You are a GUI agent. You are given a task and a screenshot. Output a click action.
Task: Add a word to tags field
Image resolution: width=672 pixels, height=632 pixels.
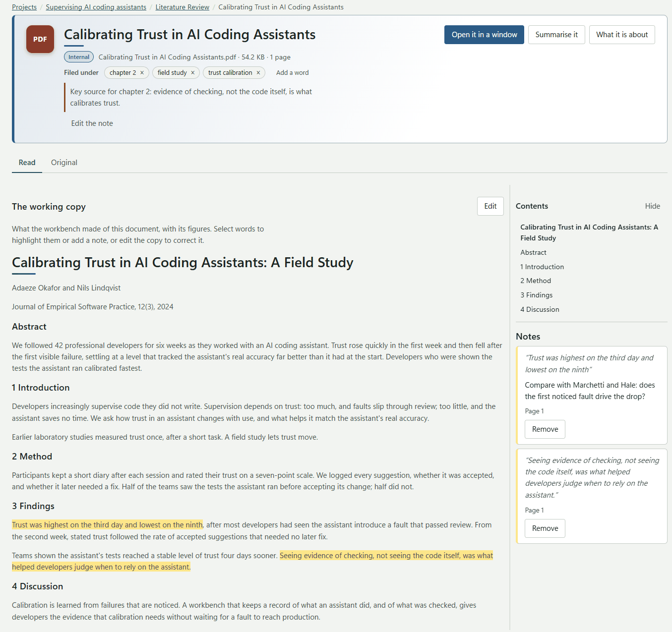293,73
